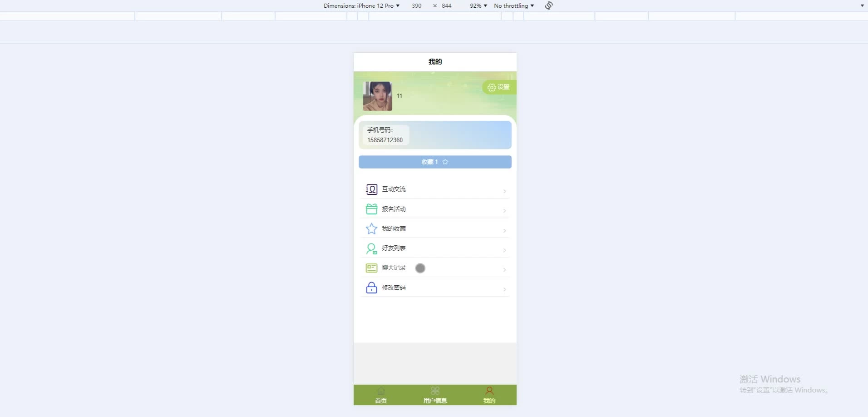Click the page title 我的
The image size is (868, 417).
point(435,61)
